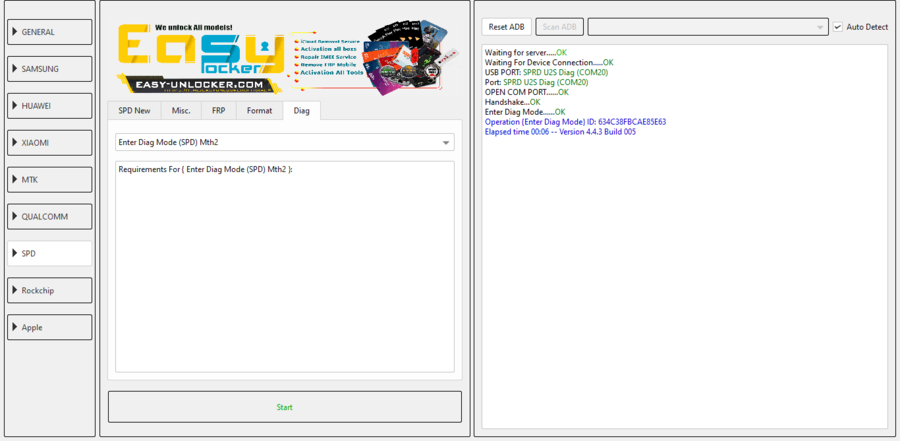Switch to the SPD New tab
Screen dimensions: 900x441
point(134,111)
